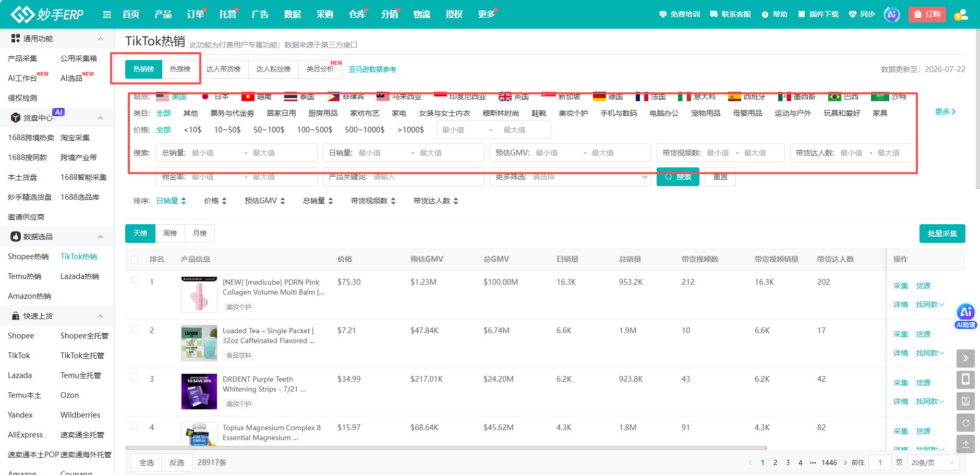Open the 类目分析 tab

320,69
